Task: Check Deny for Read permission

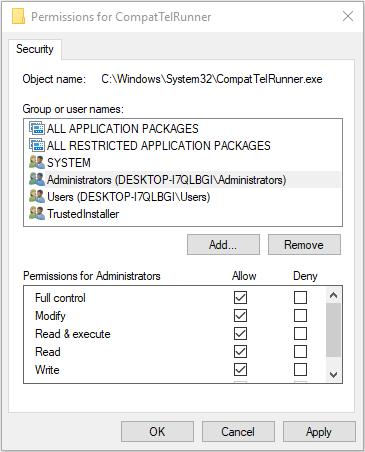Action: pos(300,351)
